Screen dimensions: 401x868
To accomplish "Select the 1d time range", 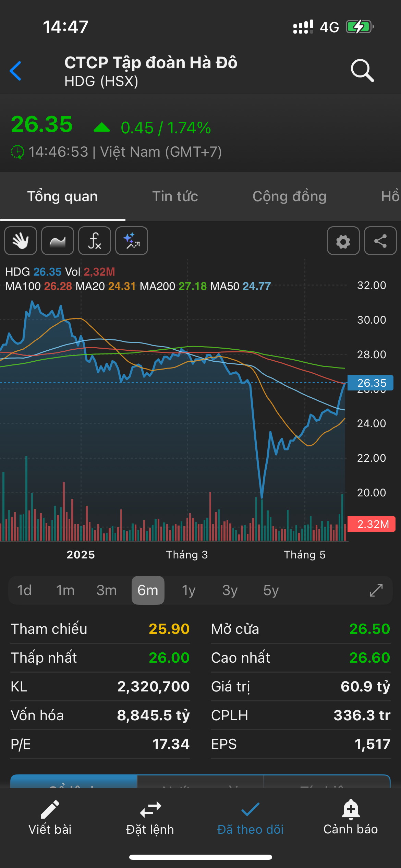I will [x=24, y=590].
